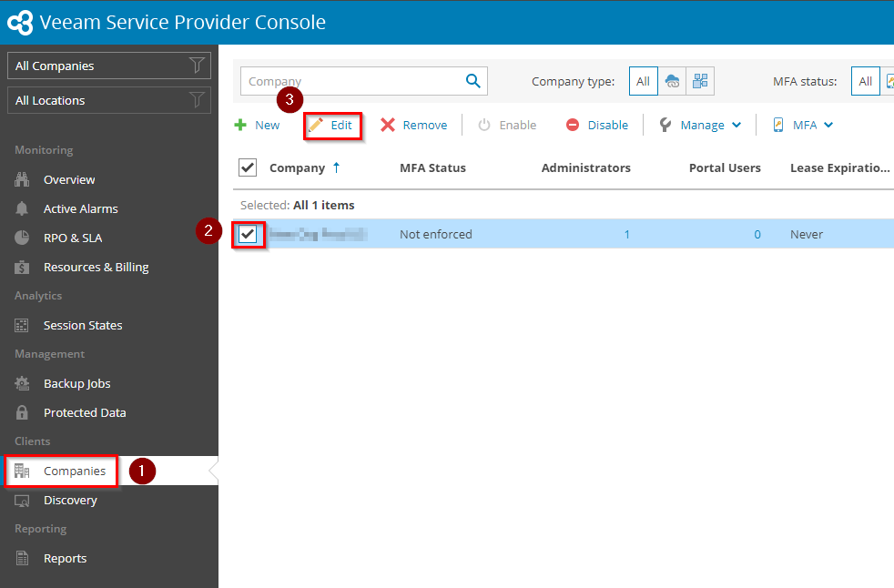The height and width of the screenshot is (588, 894).
Task: Click the gear icon beside Backup Jobs
Action: (x=22, y=383)
